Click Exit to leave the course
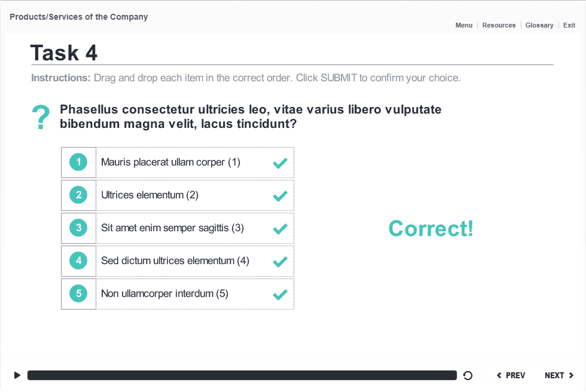Image resolution: width=586 pixels, height=392 pixels. tap(569, 25)
